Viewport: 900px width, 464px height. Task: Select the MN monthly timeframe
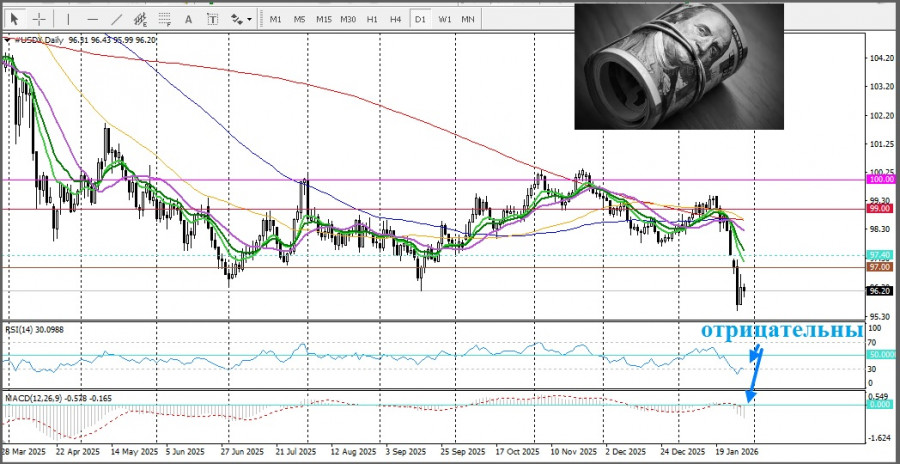click(x=468, y=19)
